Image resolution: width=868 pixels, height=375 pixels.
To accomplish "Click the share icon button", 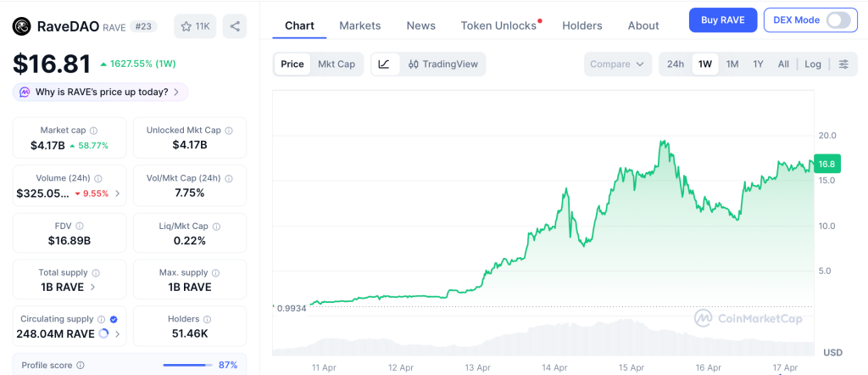I will 235,26.
